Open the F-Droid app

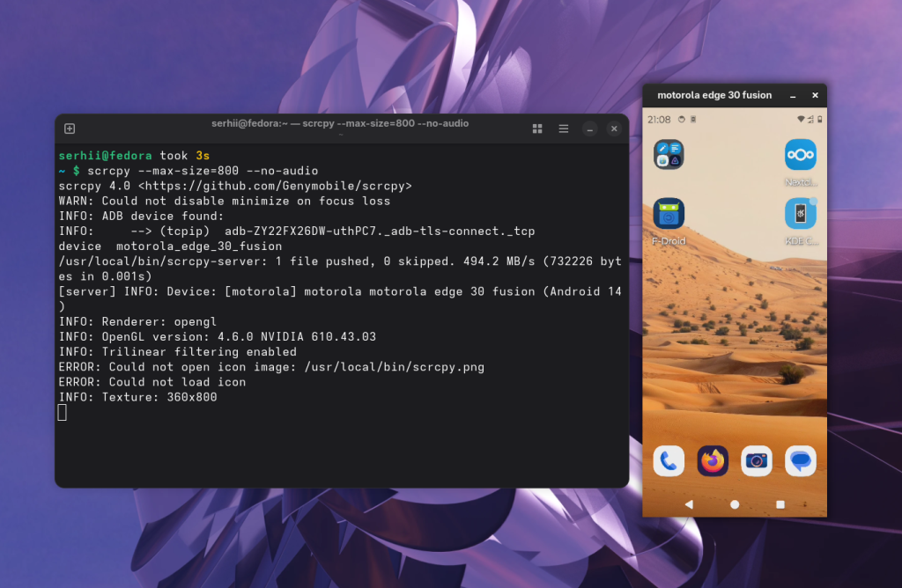coord(669,213)
